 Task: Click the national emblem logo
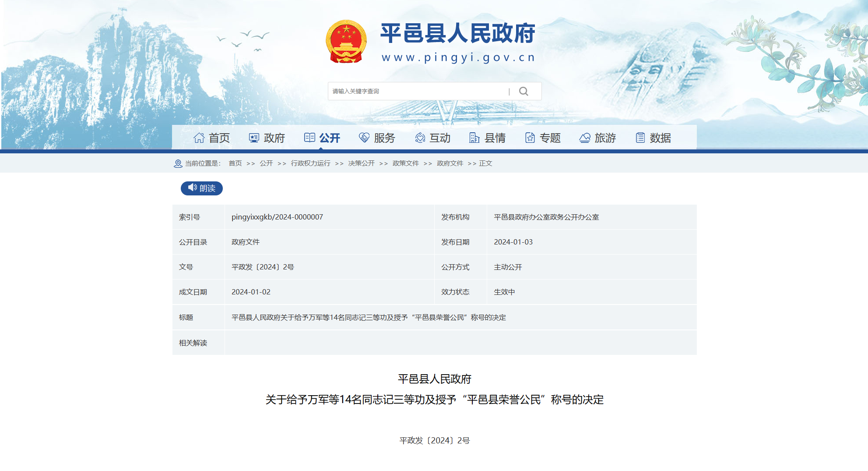coord(346,42)
